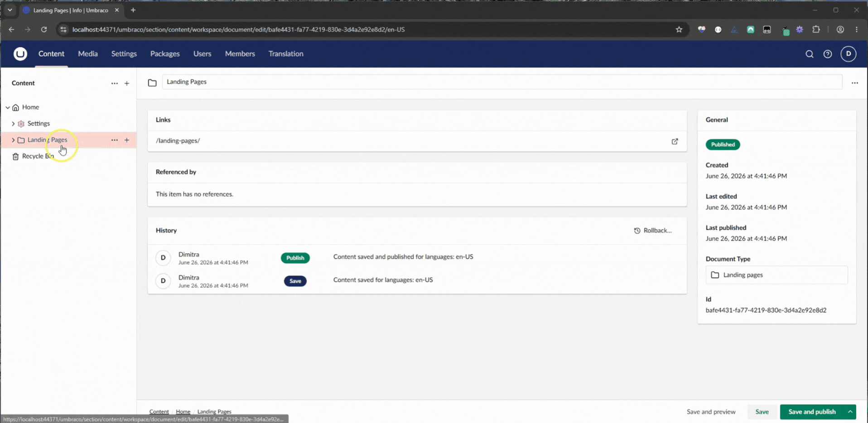Click the Save and publish button
This screenshot has width=868, height=423.
click(812, 412)
